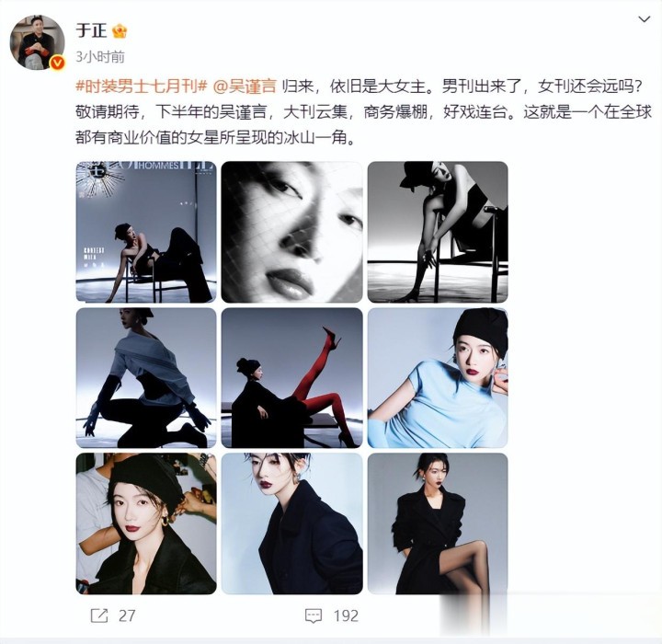Viewport: 662px width, 644px height.
Task: Open the black blazer seated photo
Action: pyautogui.click(x=438, y=523)
